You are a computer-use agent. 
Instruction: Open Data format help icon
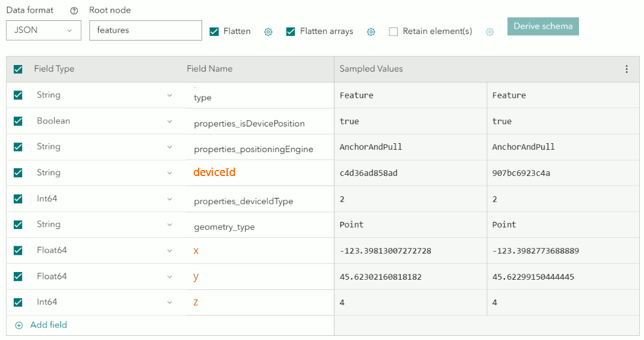tap(74, 11)
